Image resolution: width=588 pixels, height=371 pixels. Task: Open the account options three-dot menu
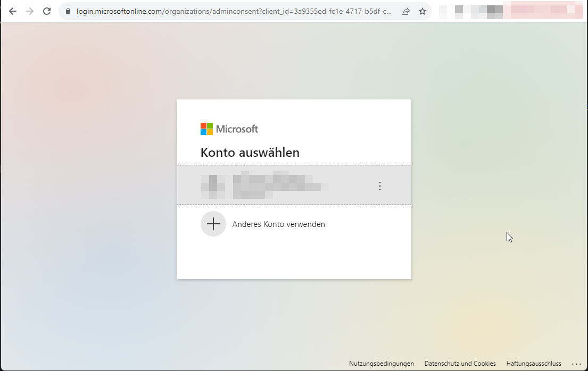pos(380,186)
